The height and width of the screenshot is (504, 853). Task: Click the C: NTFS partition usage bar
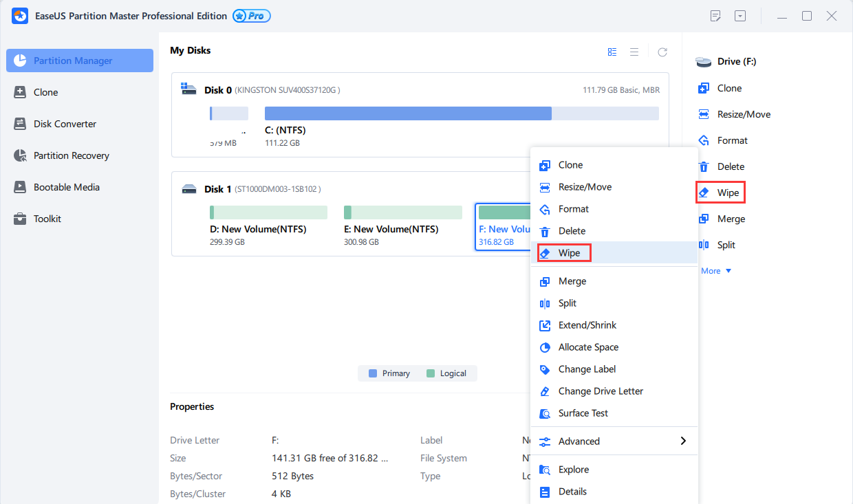tap(461, 113)
